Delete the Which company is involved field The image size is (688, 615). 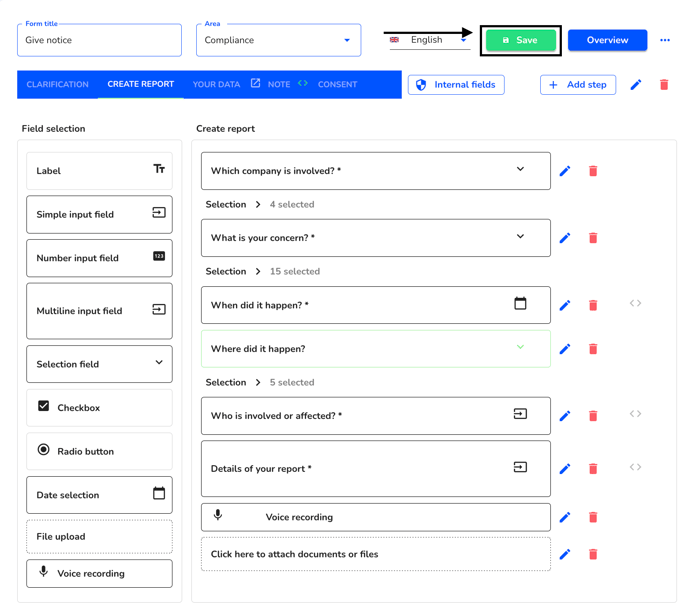click(x=593, y=171)
